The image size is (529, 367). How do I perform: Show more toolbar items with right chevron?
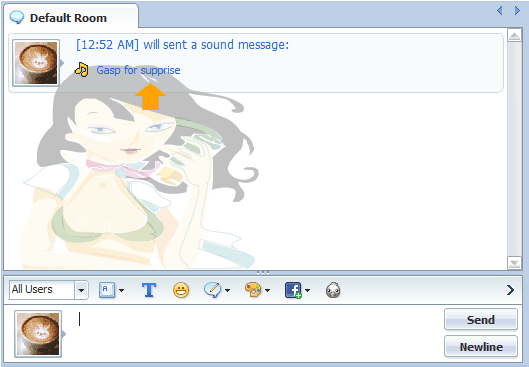pos(510,290)
